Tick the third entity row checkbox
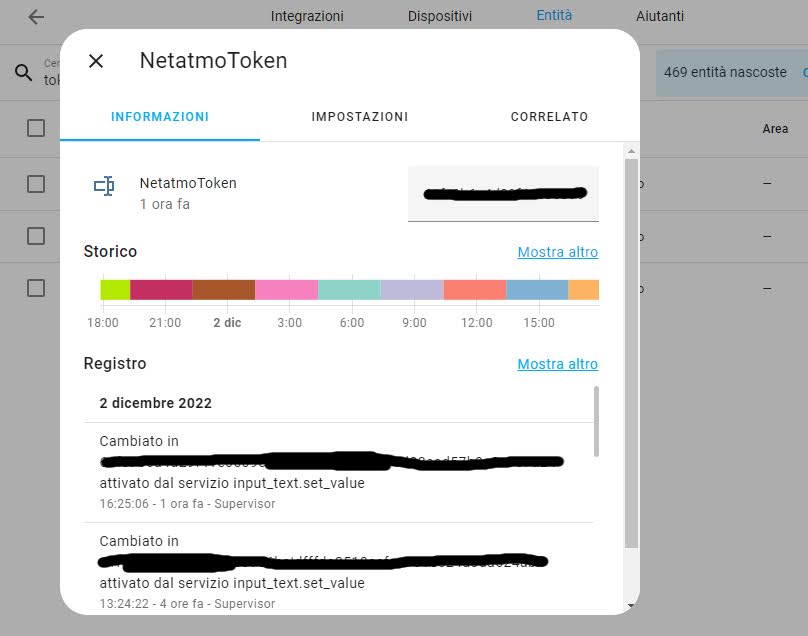The height and width of the screenshot is (636, 808). click(36, 288)
